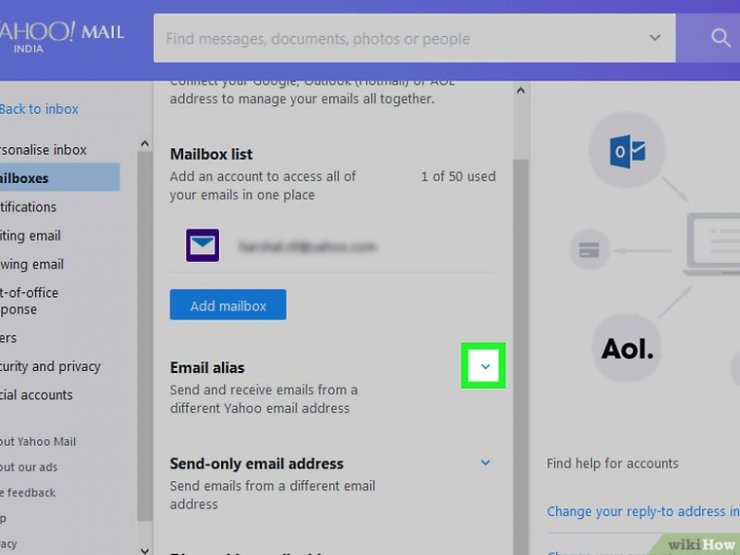Select the blurred Yahoo email address
740x555 pixels.
click(307, 246)
